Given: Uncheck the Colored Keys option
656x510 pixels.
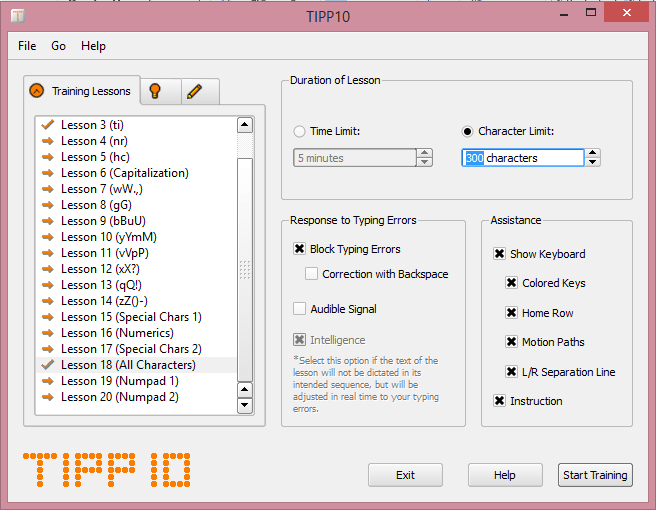Looking at the screenshot, I should pyautogui.click(x=512, y=283).
